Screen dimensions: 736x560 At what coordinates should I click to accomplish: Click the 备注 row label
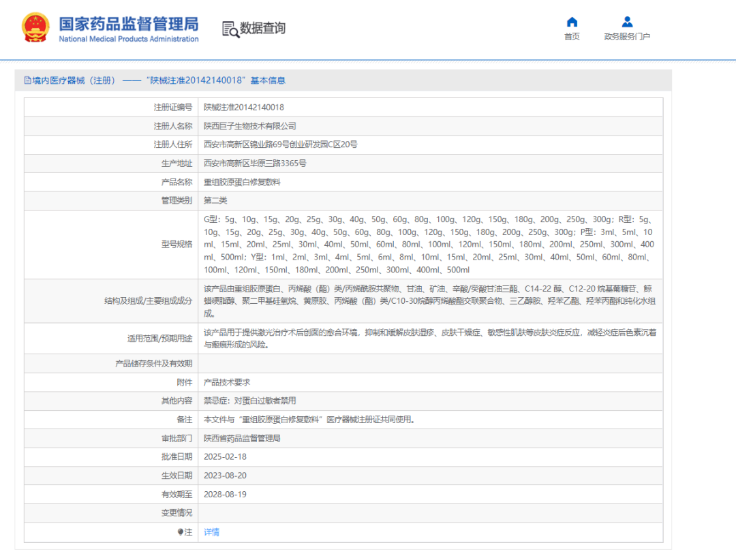pos(185,420)
